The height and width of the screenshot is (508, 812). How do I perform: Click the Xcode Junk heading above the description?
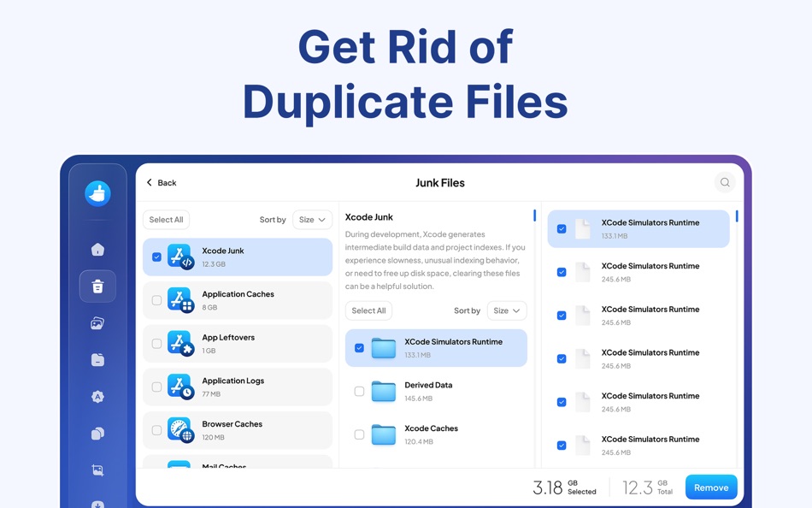tap(368, 217)
